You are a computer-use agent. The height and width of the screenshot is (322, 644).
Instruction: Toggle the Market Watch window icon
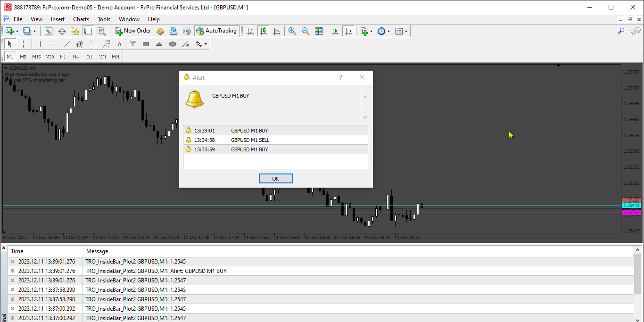(48, 31)
